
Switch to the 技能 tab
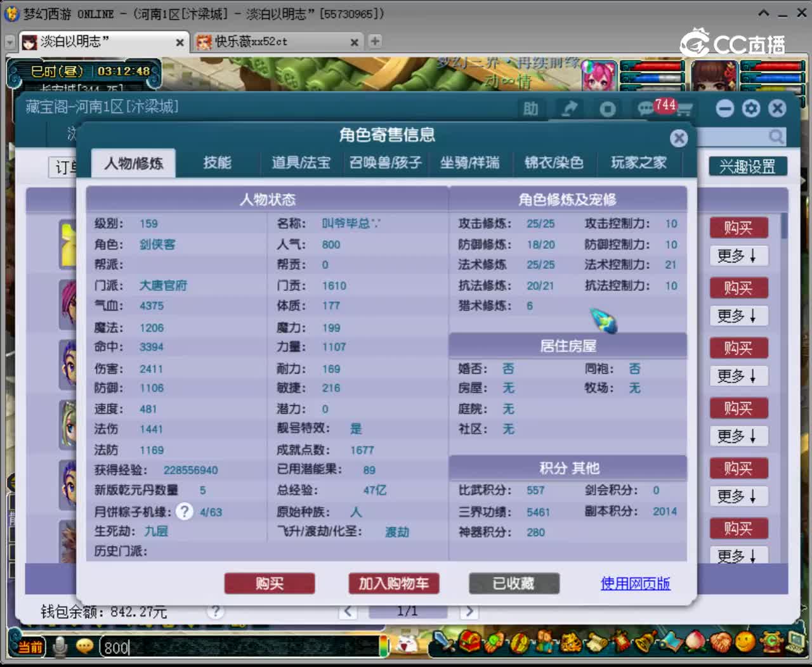click(x=217, y=163)
